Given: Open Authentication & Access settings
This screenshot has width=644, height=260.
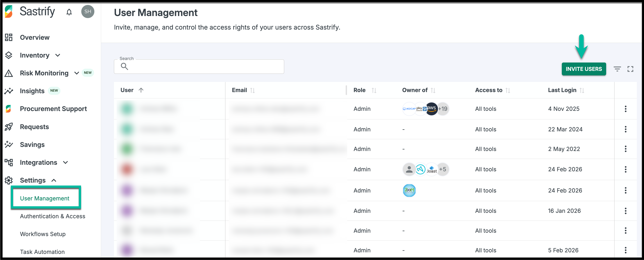Looking at the screenshot, I should coord(52,216).
